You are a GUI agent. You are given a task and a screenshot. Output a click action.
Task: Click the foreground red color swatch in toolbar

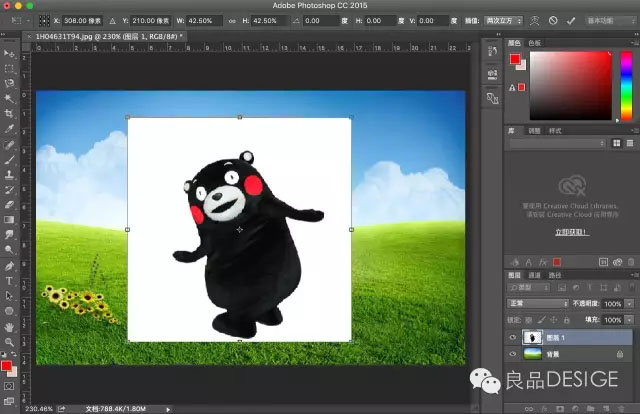pyautogui.click(x=6, y=366)
